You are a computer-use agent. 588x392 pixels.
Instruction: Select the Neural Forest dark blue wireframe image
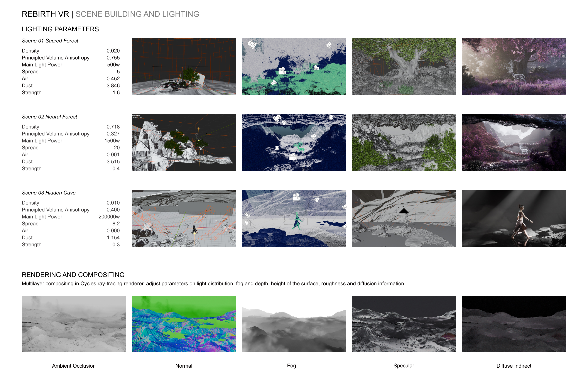294,142
